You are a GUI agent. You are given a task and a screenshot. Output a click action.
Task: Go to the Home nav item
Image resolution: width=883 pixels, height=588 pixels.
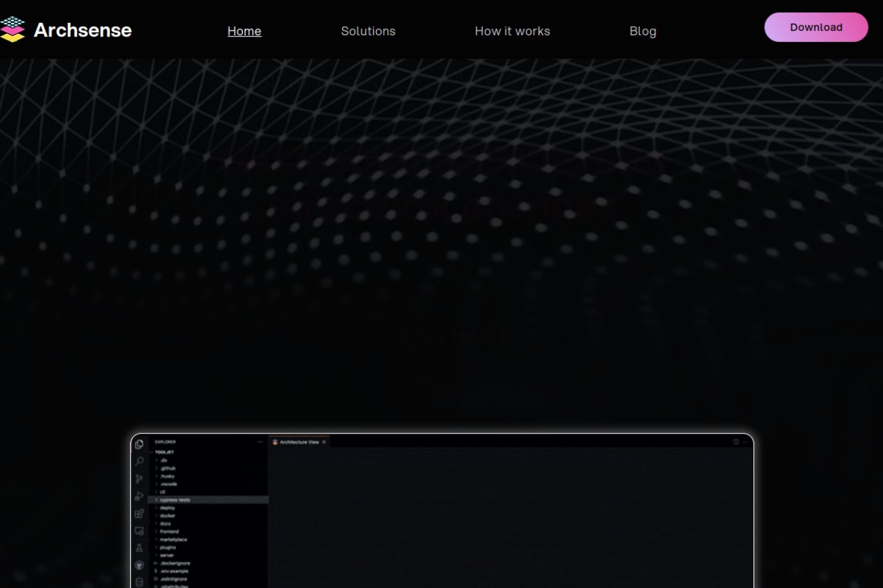pyautogui.click(x=244, y=31)
